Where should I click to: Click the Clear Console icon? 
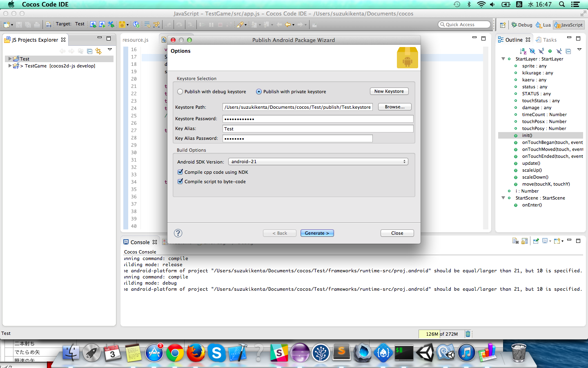coord(515,241)
